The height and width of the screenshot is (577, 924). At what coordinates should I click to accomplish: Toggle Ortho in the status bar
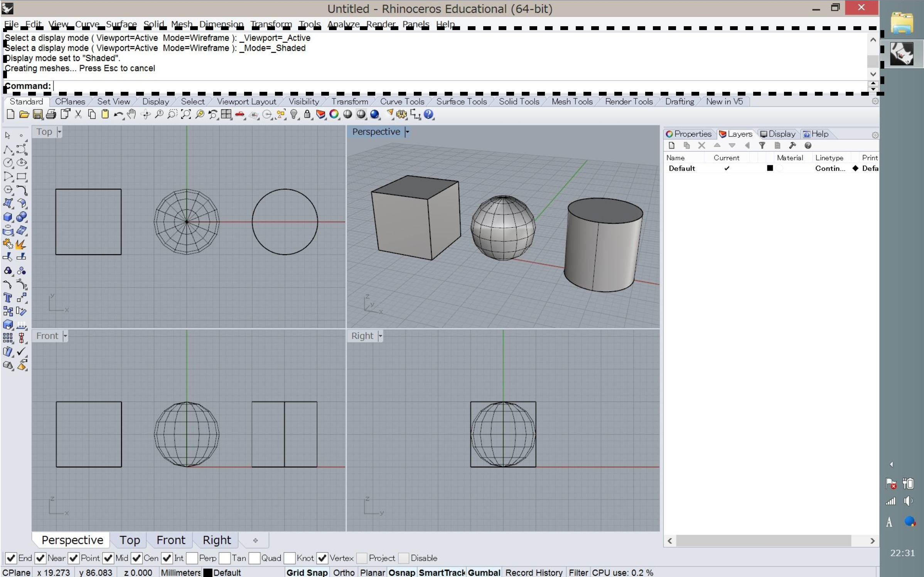click(343, 572)
